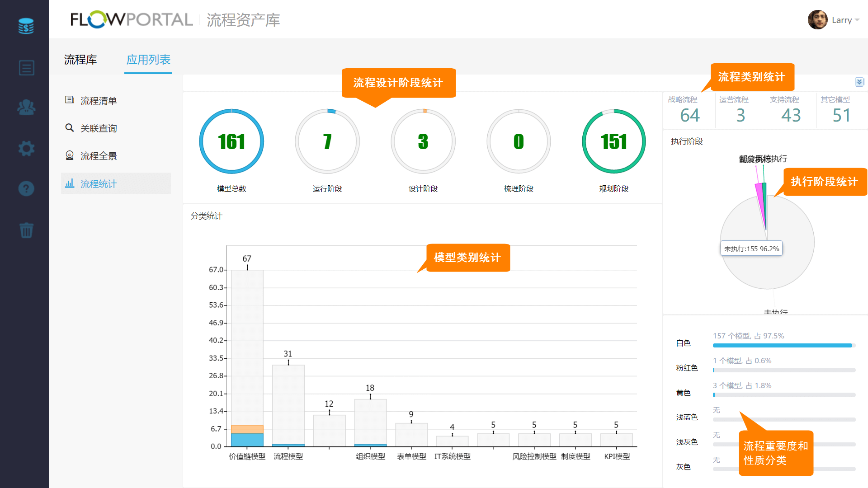Click the 战略流程 count 64
868x488 pixels.
pyautogui.click(x=690, y=115)
